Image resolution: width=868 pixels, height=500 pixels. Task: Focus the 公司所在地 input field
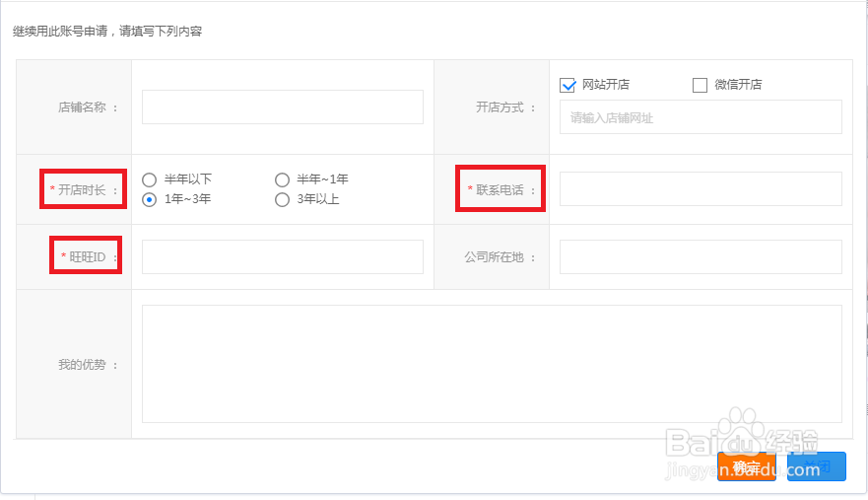click(x=701, y=256)
